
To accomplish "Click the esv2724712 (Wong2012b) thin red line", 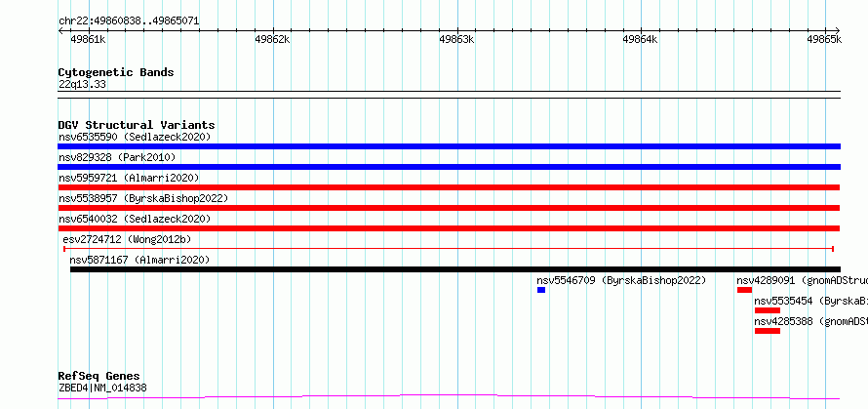I will (x=449, y=249).
